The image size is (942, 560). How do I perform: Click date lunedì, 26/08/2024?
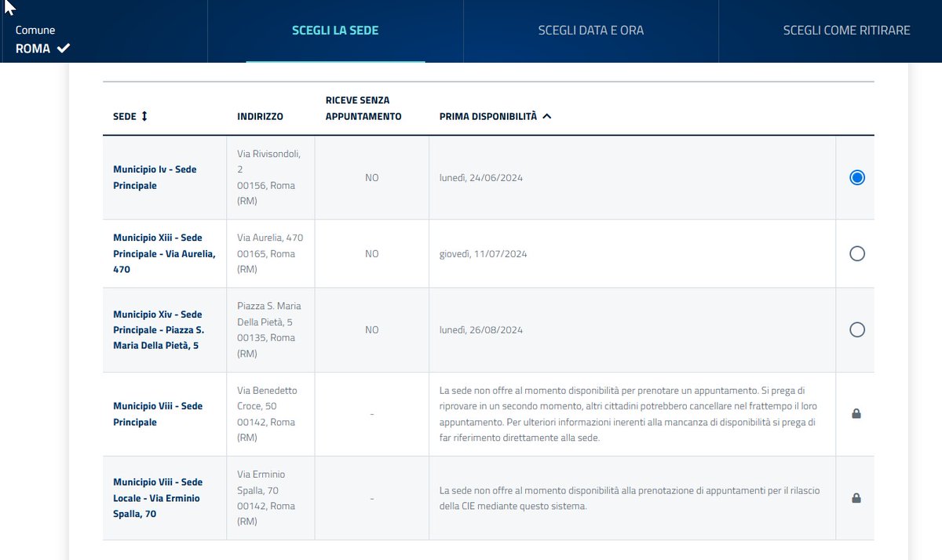point(481,330)
